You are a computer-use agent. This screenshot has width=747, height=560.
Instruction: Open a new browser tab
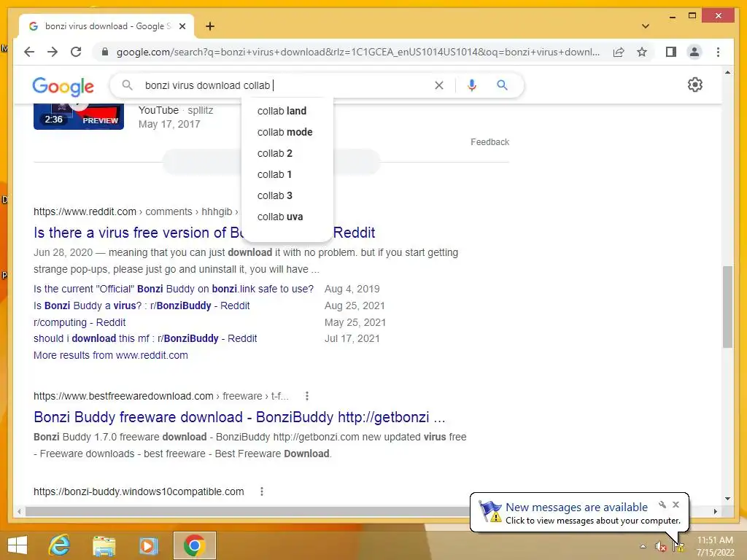click(x=210, y=26)
